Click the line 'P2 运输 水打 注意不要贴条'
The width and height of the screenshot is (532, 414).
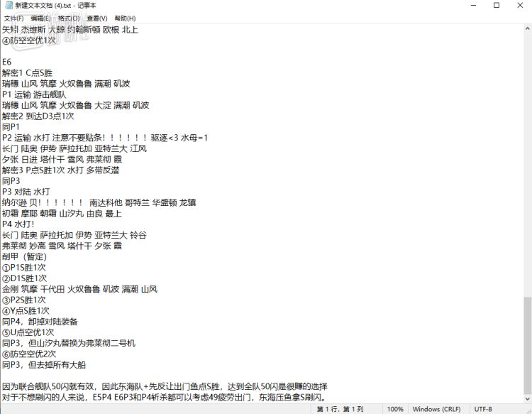coord(105,138)
